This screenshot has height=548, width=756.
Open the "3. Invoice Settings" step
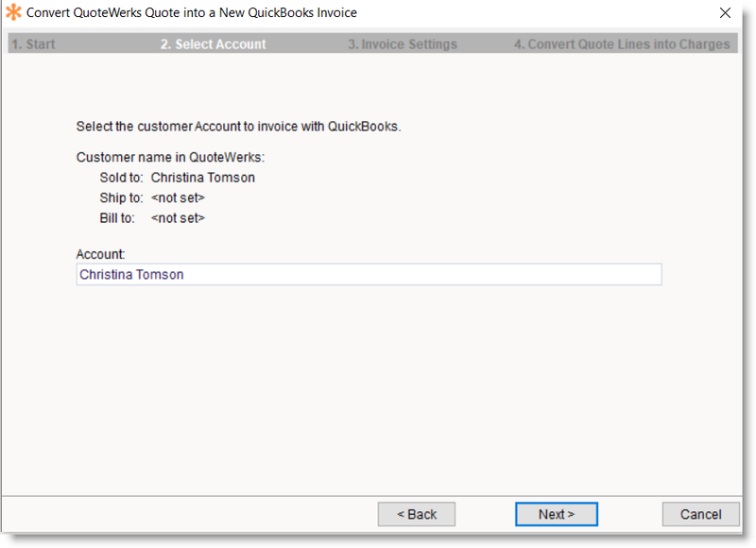click(403, 43)
